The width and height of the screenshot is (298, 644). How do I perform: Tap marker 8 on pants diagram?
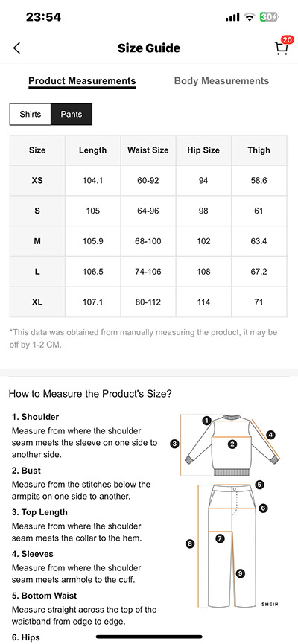point(190,543)
